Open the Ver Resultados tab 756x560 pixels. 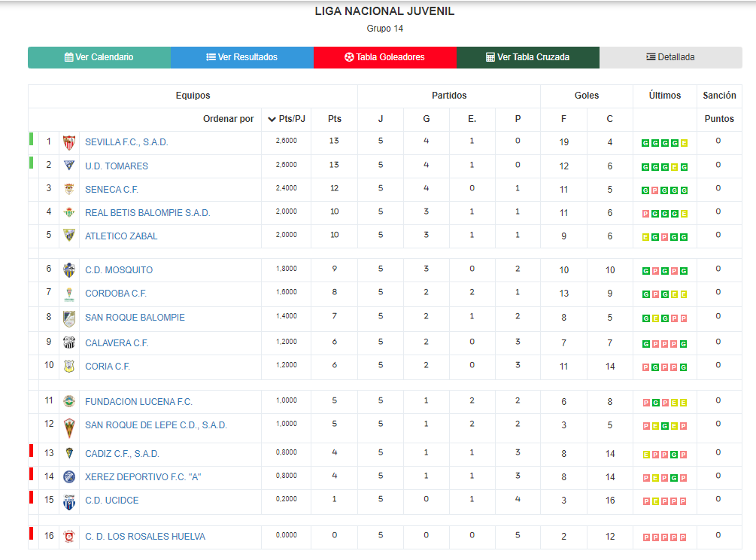pos(242,57)
